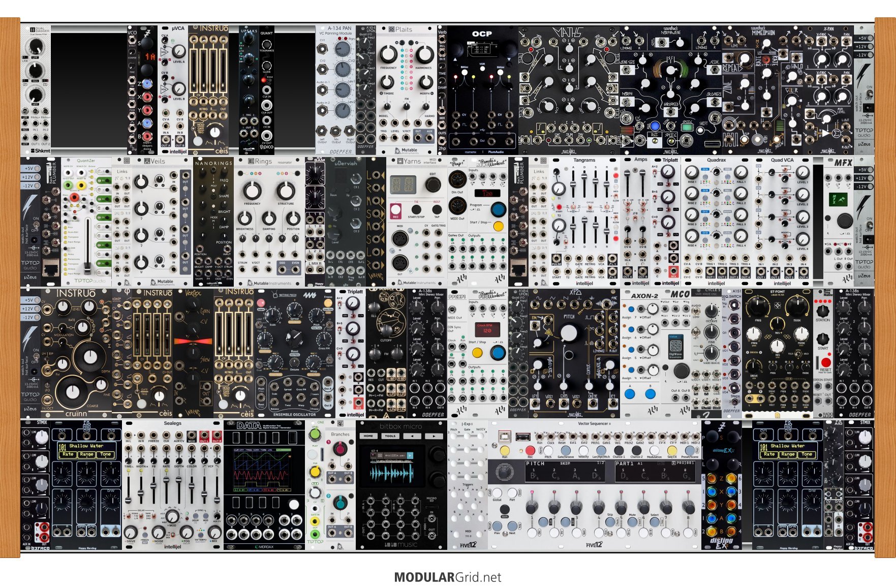Click the START/STOP button on Yarns
This screenshot has height=588, width=896.
point(417,209)
